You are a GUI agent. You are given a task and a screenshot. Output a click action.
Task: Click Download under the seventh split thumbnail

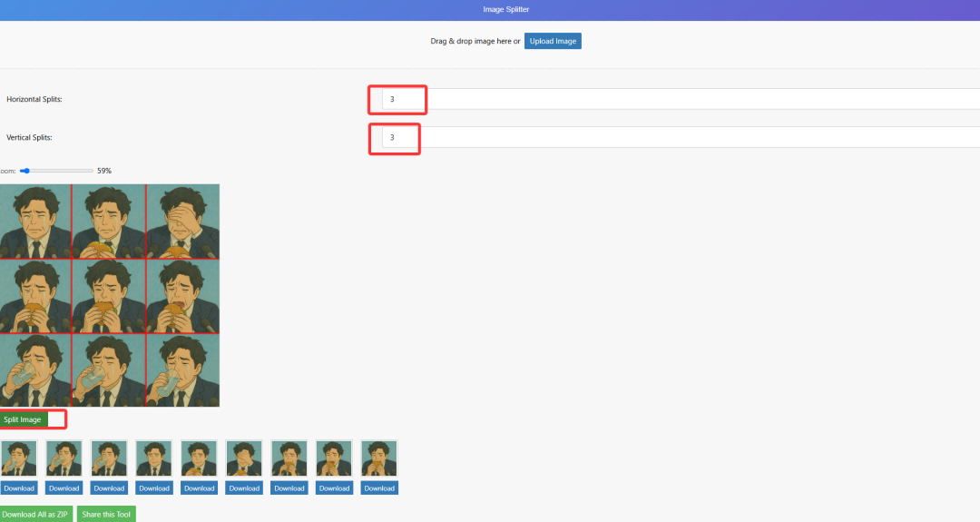[x=289, y=488]
